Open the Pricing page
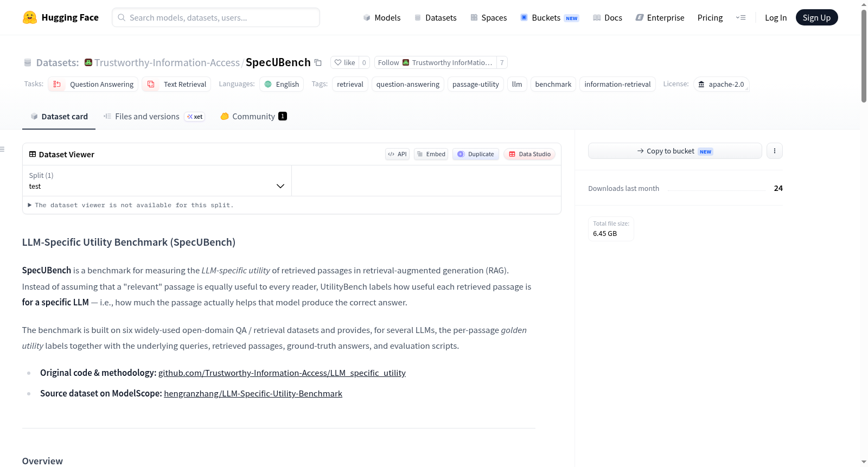868x467 pixels. point(710,17)
